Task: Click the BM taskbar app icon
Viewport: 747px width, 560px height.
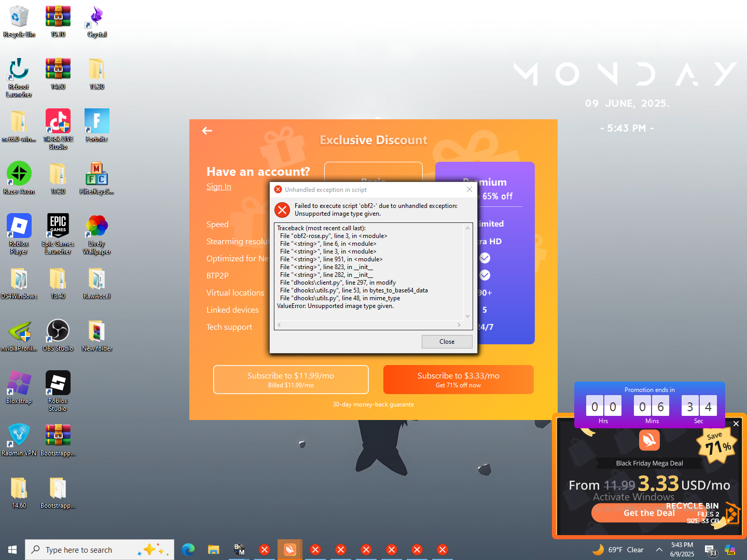Action: tap(239, 549)
